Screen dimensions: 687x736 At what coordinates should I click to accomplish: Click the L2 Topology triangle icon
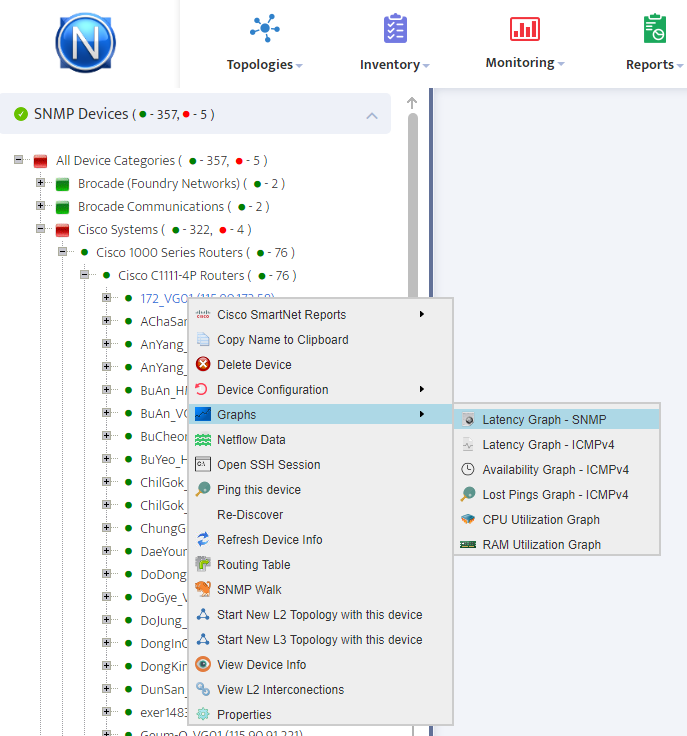[x=203, y=614]
